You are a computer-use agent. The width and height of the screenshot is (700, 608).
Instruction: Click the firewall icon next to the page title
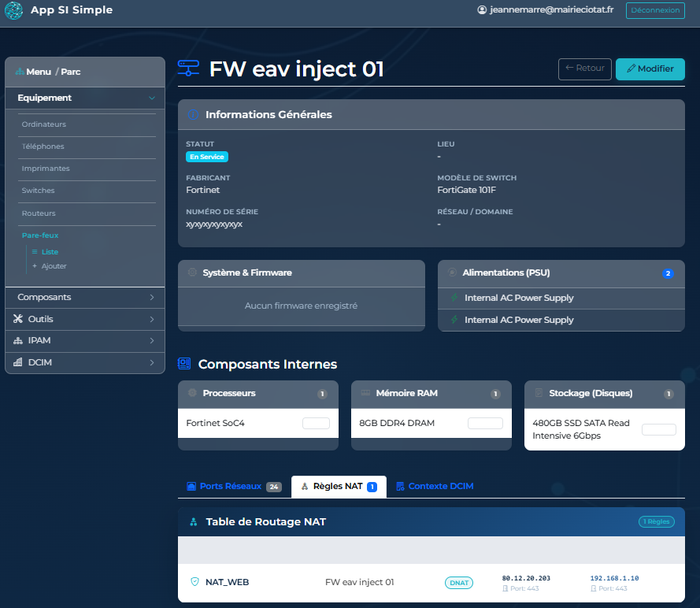click(188, 69)
